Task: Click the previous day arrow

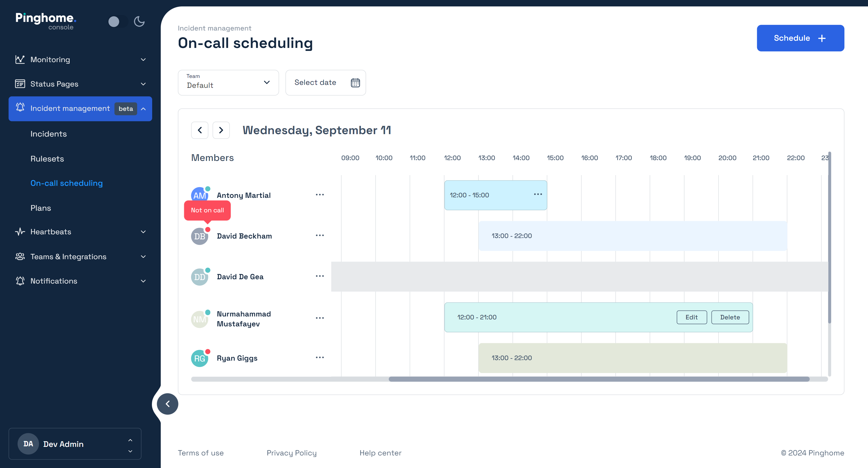Action: [x=200, y=130]
